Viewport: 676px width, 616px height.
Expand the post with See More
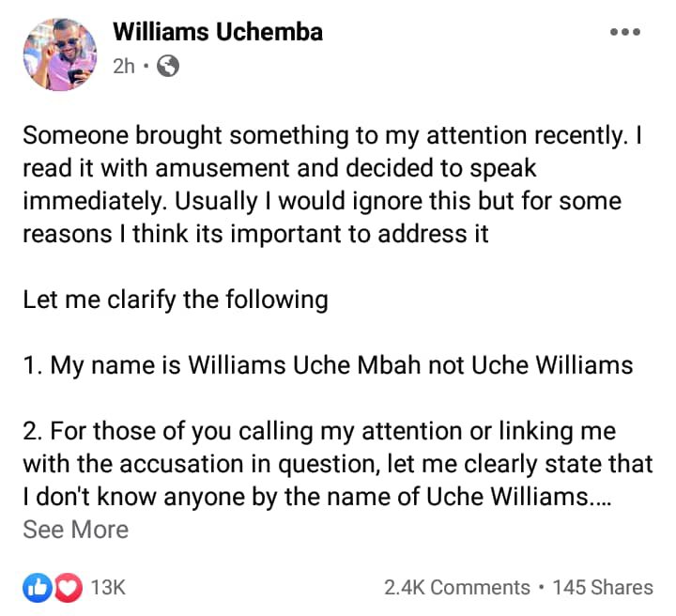click(75, 530)
